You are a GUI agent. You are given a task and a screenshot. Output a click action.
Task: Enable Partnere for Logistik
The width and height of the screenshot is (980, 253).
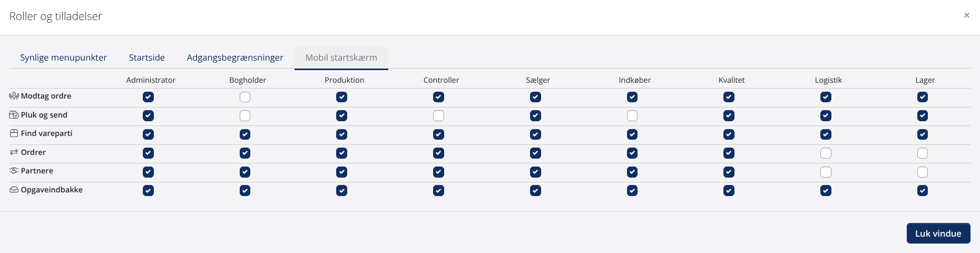click(826, 172)
